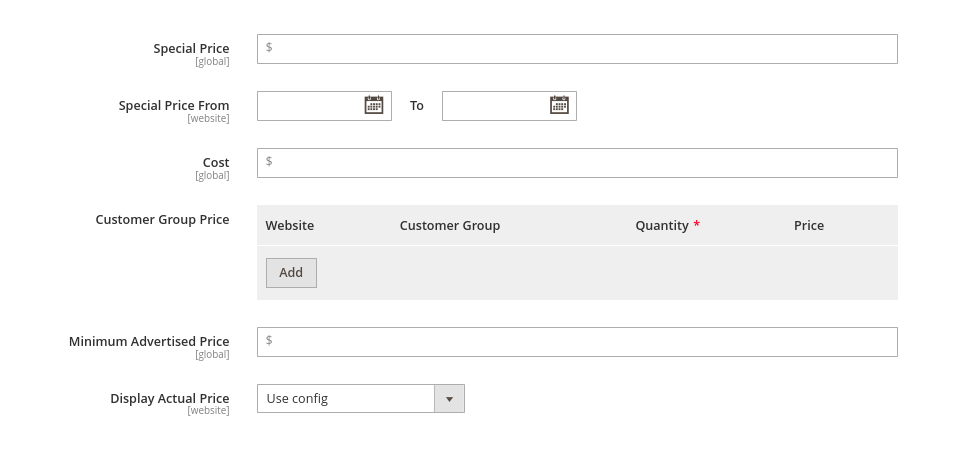Click the Minimum Advertised Price field
Screen dimensions: 969x467
point(577,342)
